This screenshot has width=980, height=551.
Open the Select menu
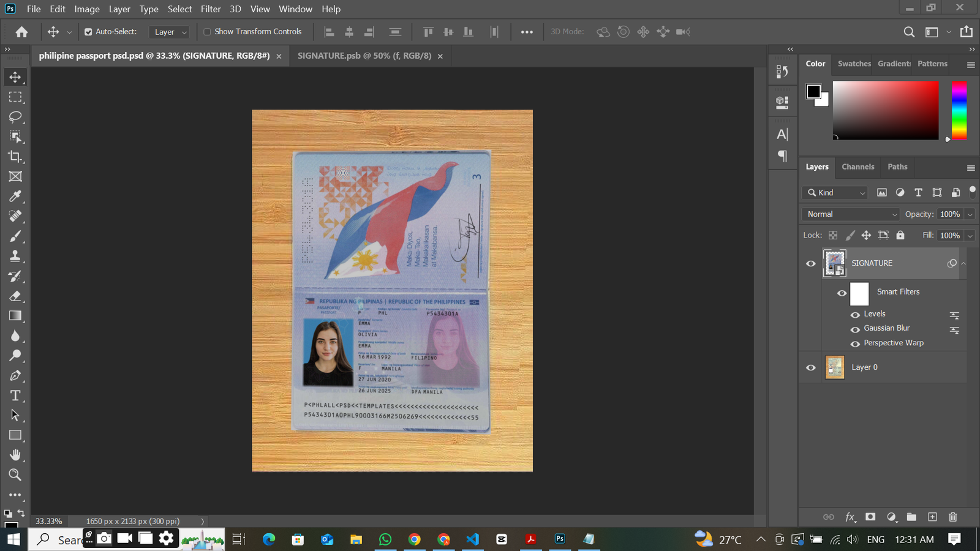179,9
